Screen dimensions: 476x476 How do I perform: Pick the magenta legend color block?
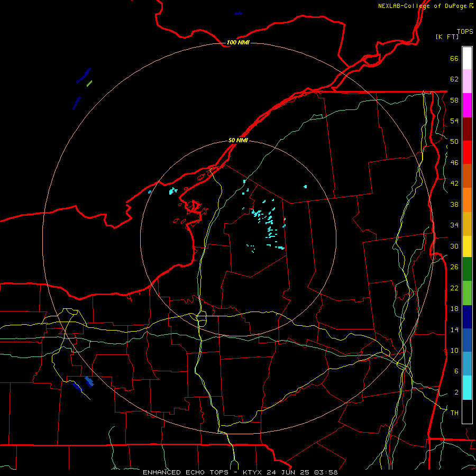[x=467, y=105]
